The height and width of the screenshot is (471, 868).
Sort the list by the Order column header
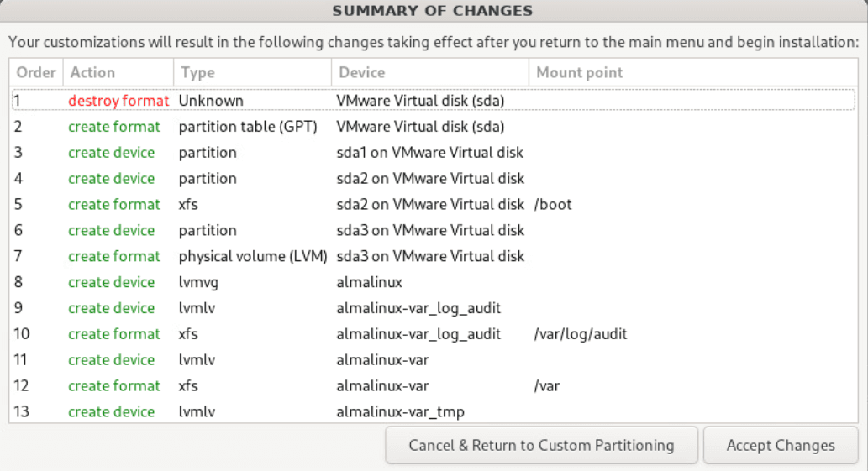[36, 72]
